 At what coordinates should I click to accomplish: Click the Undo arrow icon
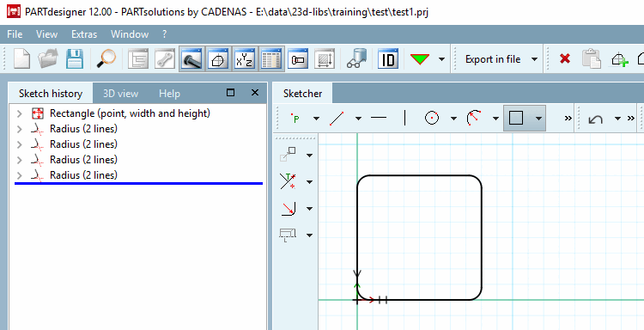tap(596, 119)
